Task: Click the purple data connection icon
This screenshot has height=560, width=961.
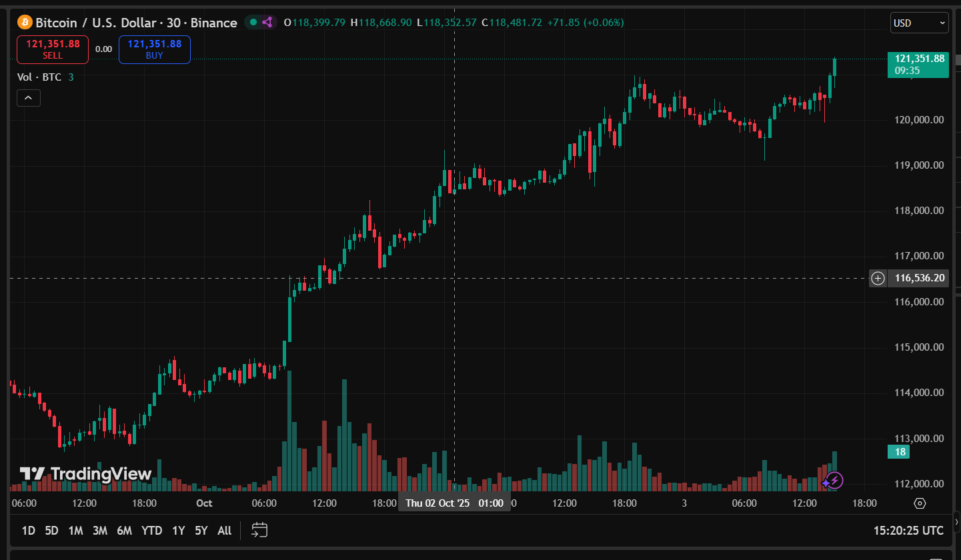Action: [267, 23]
